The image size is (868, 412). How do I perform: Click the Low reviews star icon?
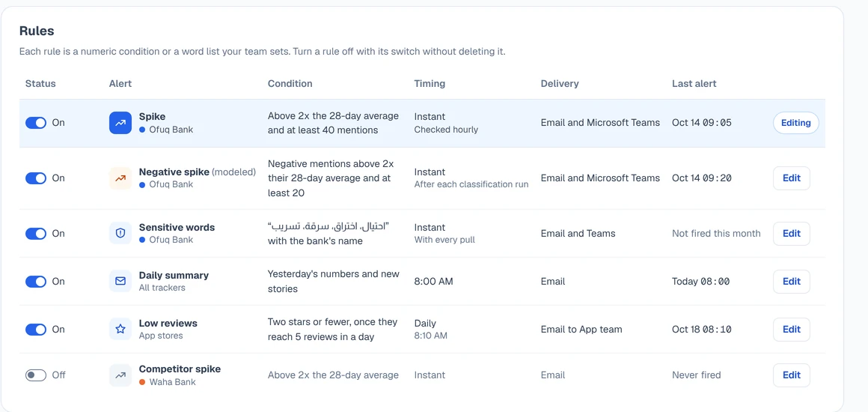[120, 330]
